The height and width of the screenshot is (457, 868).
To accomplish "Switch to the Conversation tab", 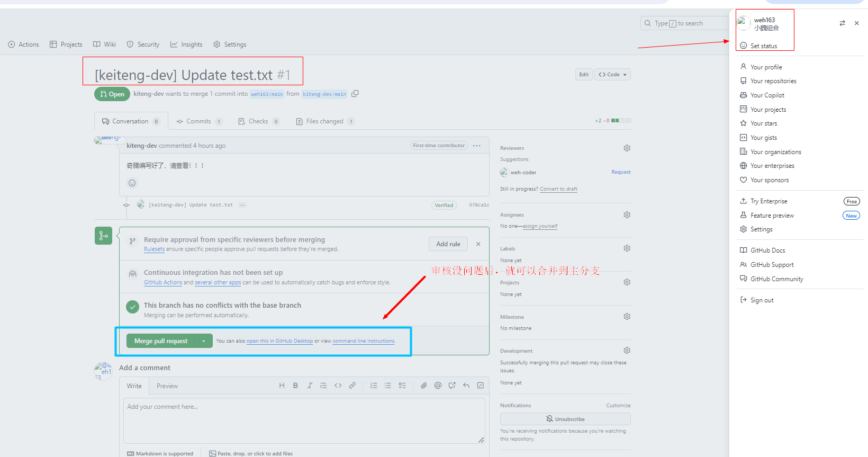I will pos(131,121).
